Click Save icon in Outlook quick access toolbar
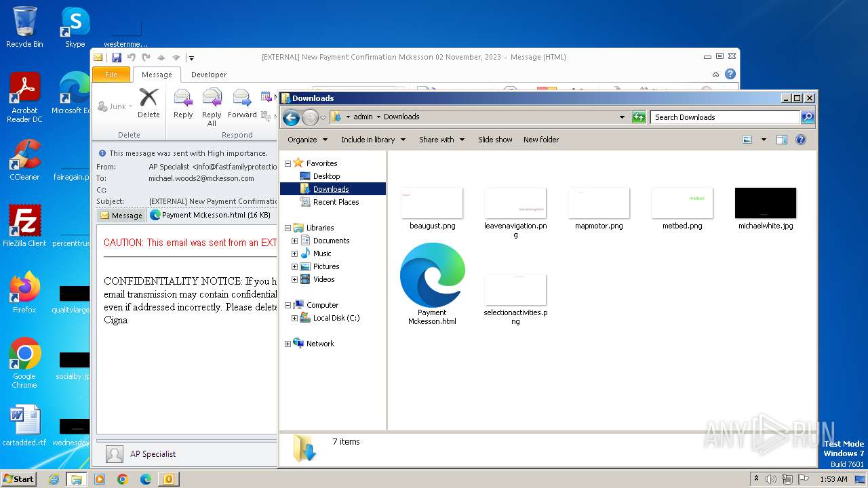 (x=117, y=58)
